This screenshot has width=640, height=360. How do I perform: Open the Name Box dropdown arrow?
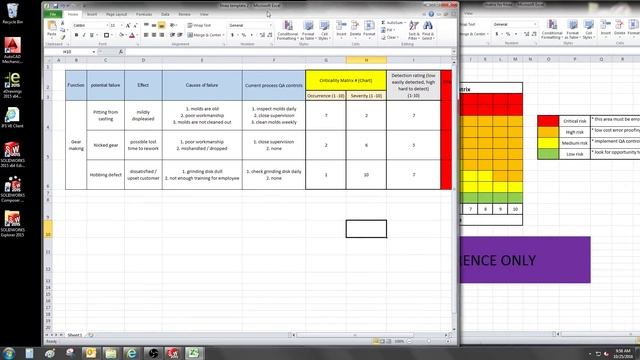(94, 52)
